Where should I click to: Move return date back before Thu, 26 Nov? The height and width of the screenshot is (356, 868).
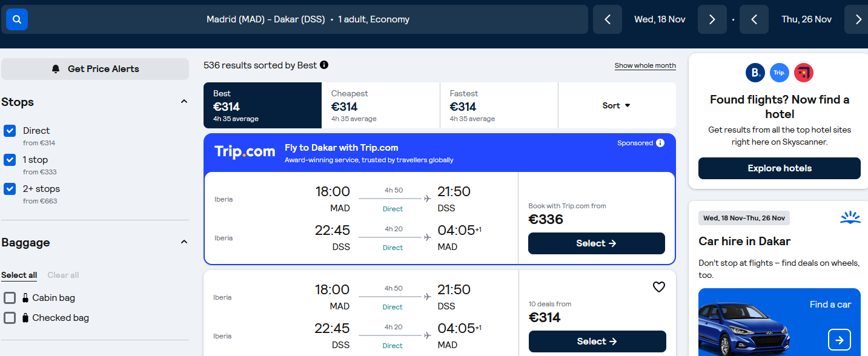[754, 19]
